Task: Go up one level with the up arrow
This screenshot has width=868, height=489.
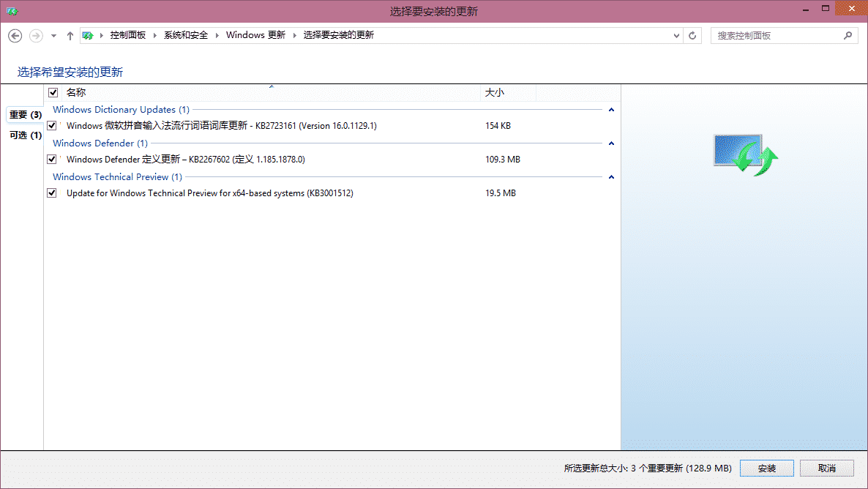Action: (x=70, y=35)
